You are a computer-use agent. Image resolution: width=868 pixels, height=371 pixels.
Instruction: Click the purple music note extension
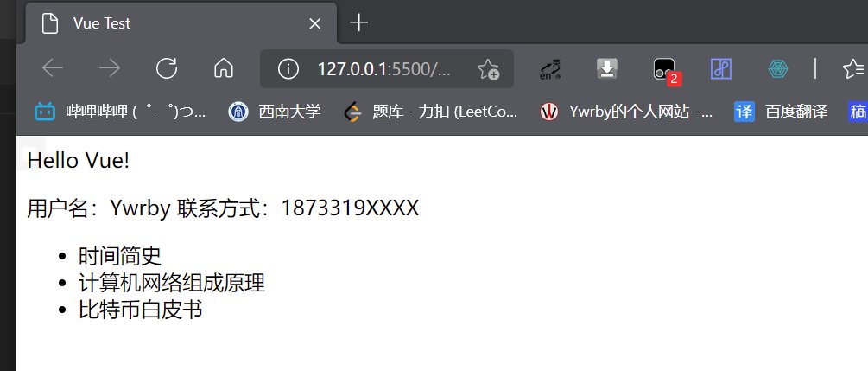pyautogui.click(x=721, y=69)
